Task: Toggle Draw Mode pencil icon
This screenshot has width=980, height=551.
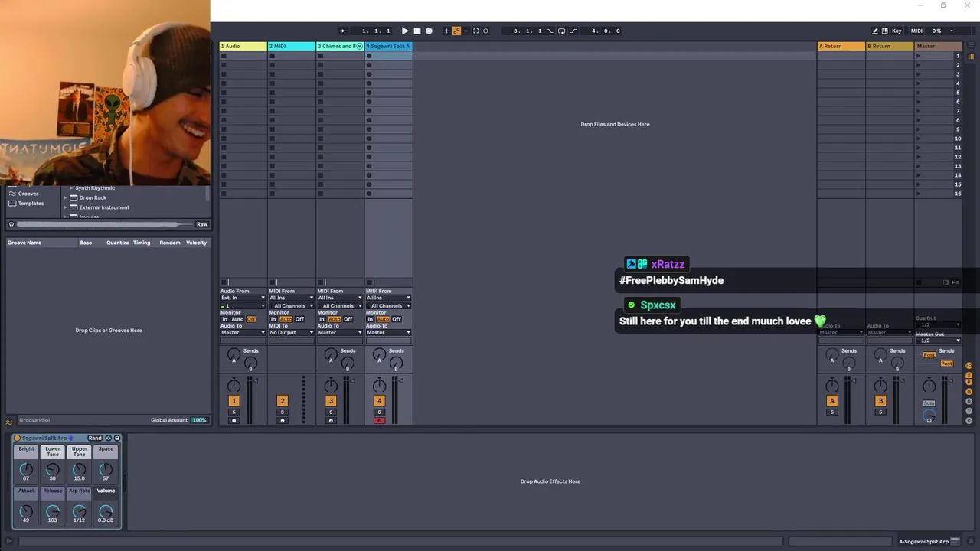Action: click(875, 31)
